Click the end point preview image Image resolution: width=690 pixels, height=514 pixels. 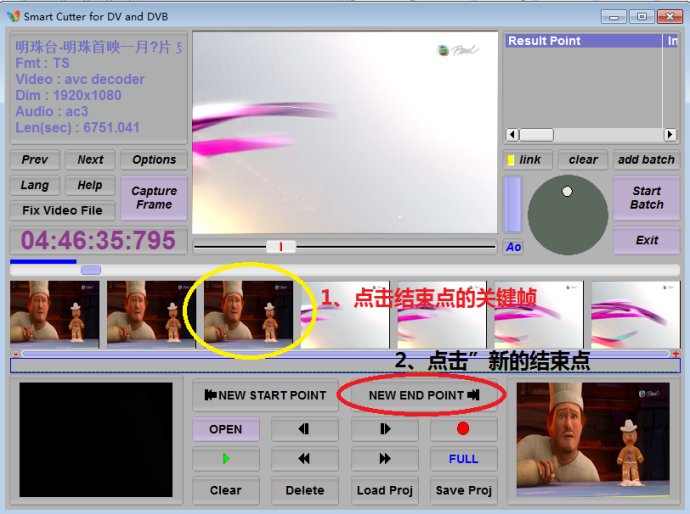(x=593, y=440)
